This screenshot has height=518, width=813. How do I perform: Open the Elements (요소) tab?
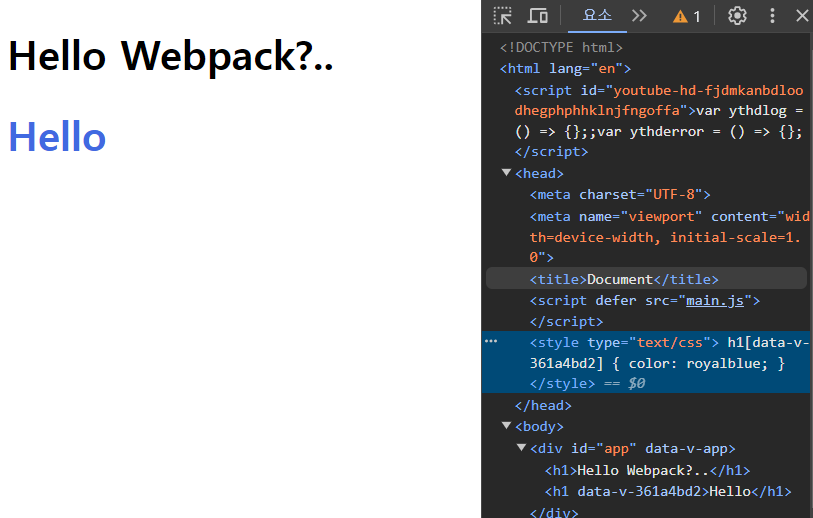tap(597, 16)
